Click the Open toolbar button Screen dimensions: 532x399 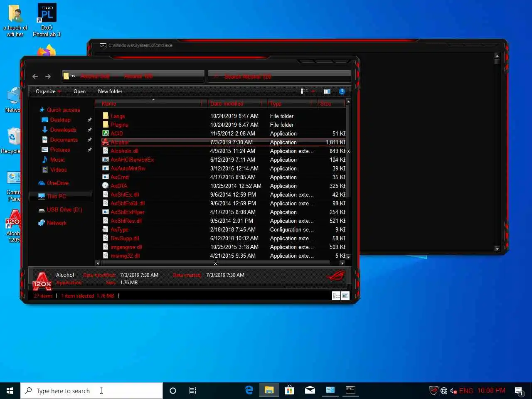click(x=79, y=91)
